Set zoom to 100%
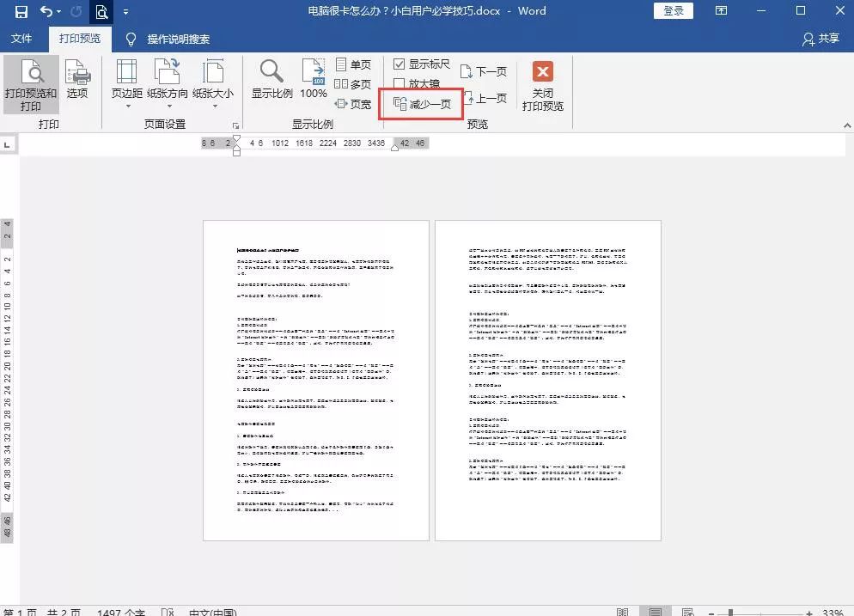Screen dimensions: 854x616 [314, 82]
